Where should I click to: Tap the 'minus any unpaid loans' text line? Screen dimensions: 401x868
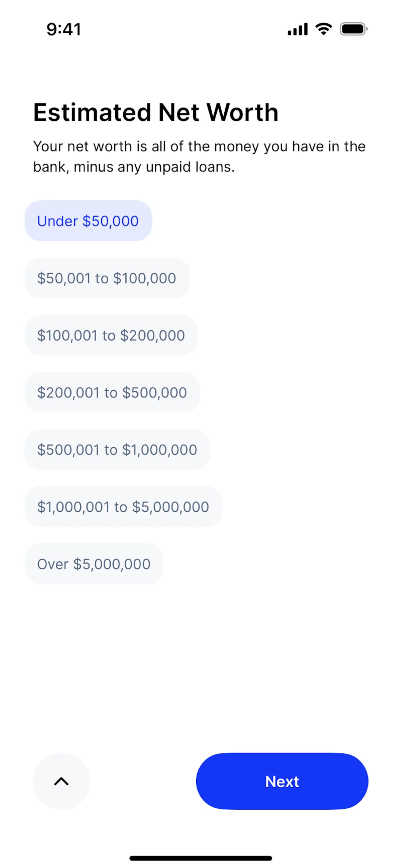(x=134, y=167)
